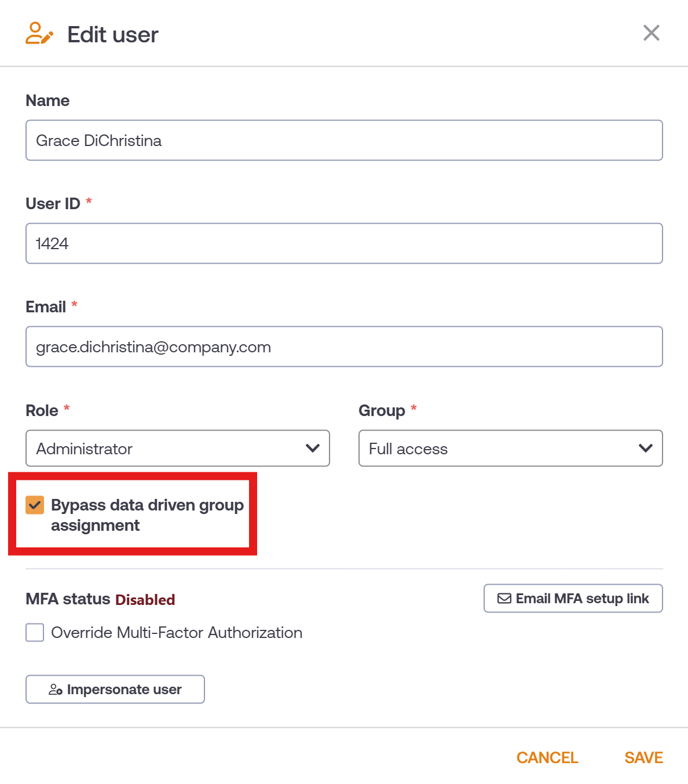Click CANCEL to discard changes
Screen dimensions: 688x784
tap(547, 757)
